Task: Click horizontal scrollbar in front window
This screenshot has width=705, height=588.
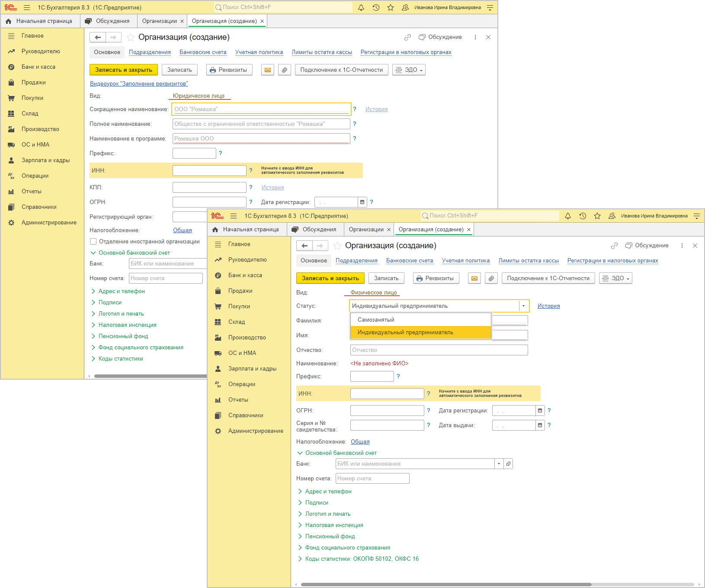Action: [446, 585]
